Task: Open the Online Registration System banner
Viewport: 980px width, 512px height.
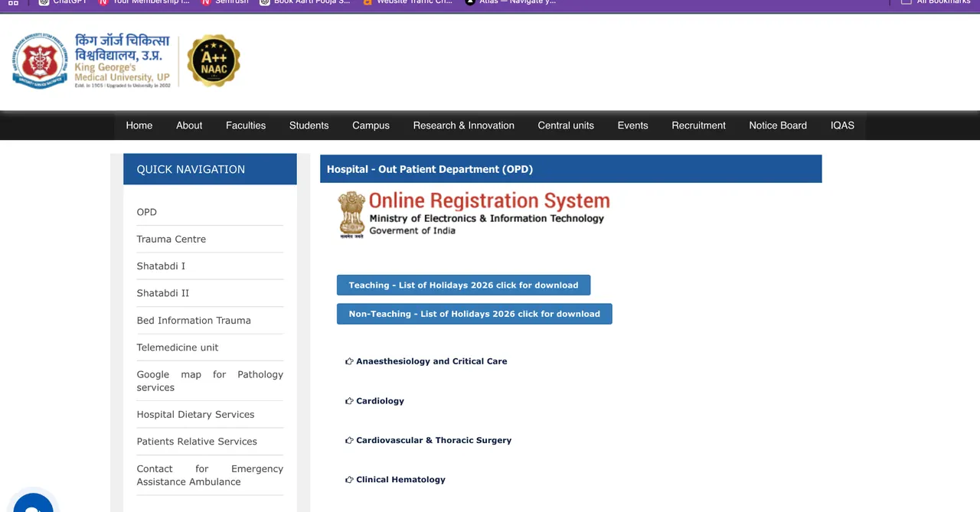Action: [x=474, y=214]
